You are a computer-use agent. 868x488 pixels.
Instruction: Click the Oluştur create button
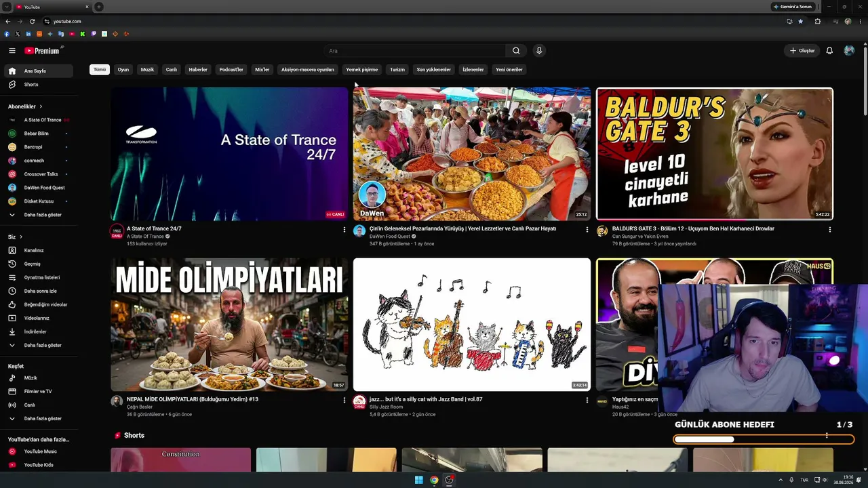click(802, 51)
